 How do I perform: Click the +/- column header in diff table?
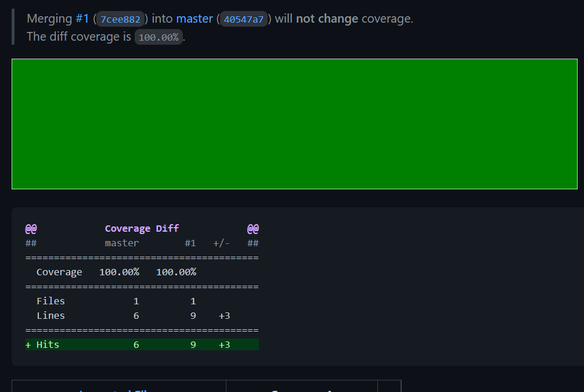point(221,243)
